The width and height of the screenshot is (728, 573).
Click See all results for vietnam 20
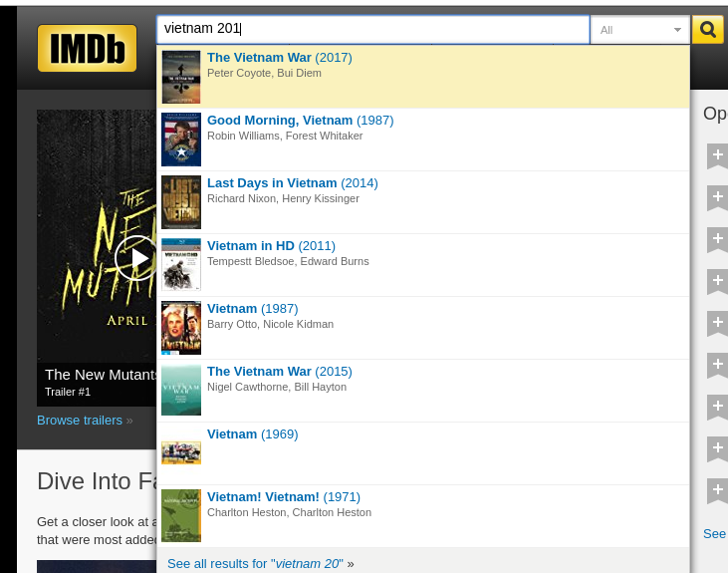pyautogui.click(x=261, y=563)
